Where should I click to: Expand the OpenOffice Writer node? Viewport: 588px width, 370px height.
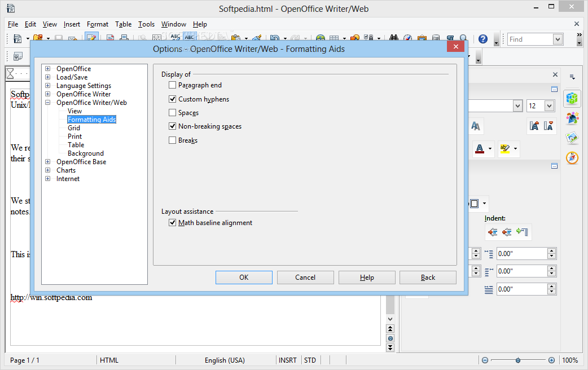click(47, 94)
